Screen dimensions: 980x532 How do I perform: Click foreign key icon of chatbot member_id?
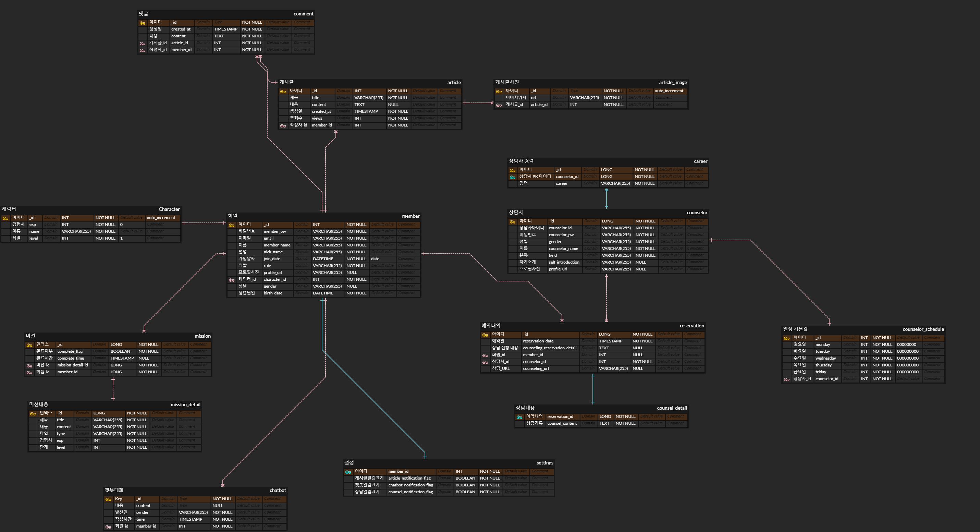(108, 526)
